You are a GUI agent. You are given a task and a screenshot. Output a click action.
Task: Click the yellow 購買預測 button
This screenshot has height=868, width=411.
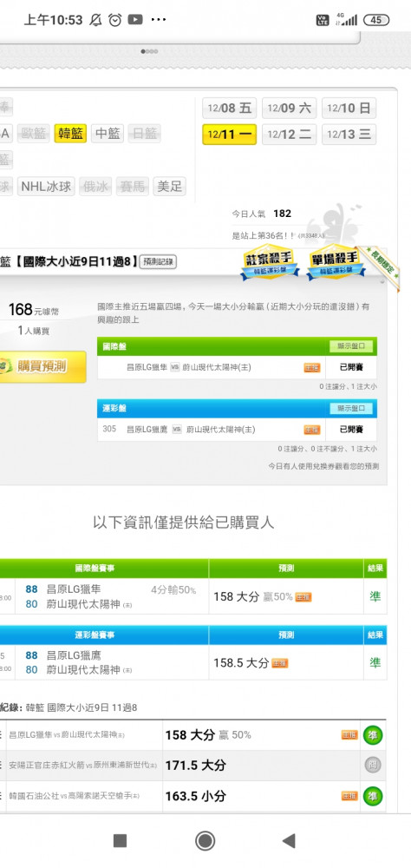click(42, 366)
